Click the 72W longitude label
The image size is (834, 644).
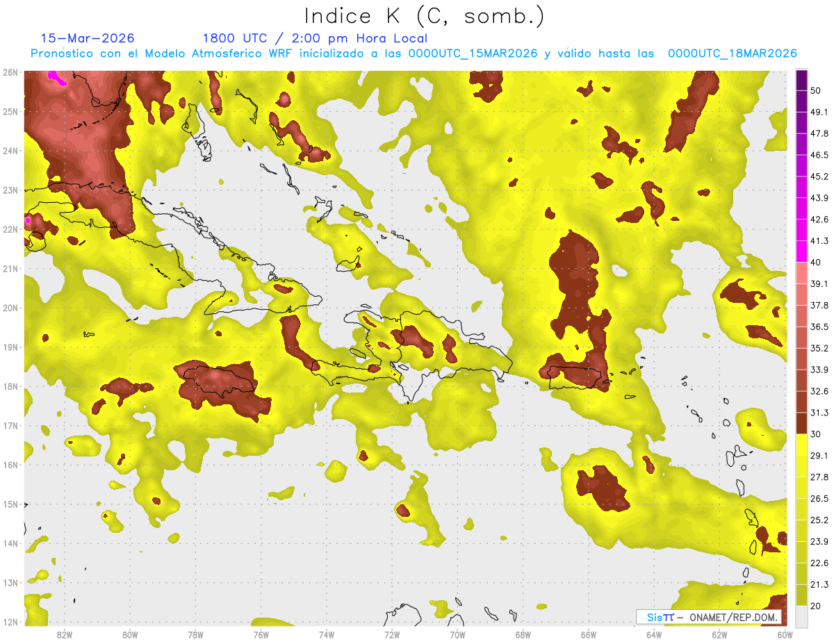[392, 634]
